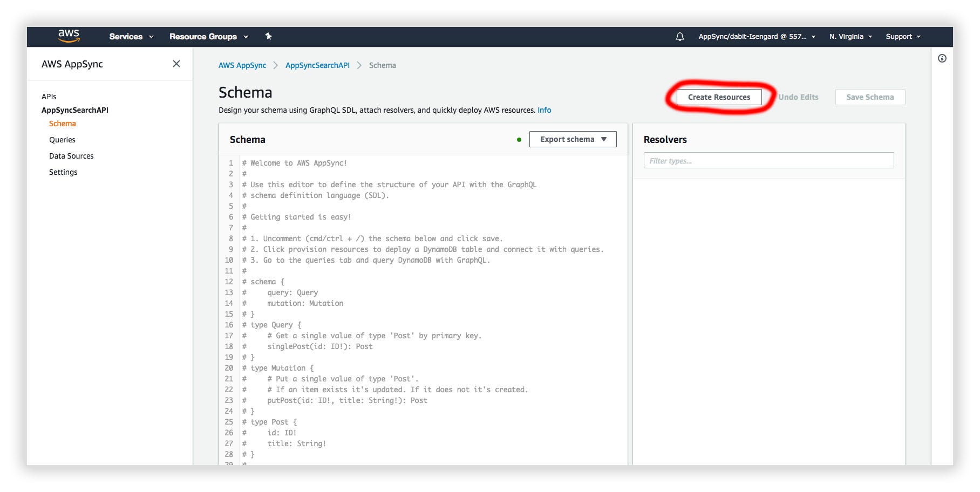980x492 pixels.
Task: Select Schema in the sidebar
Action: [x=62, y=124]
